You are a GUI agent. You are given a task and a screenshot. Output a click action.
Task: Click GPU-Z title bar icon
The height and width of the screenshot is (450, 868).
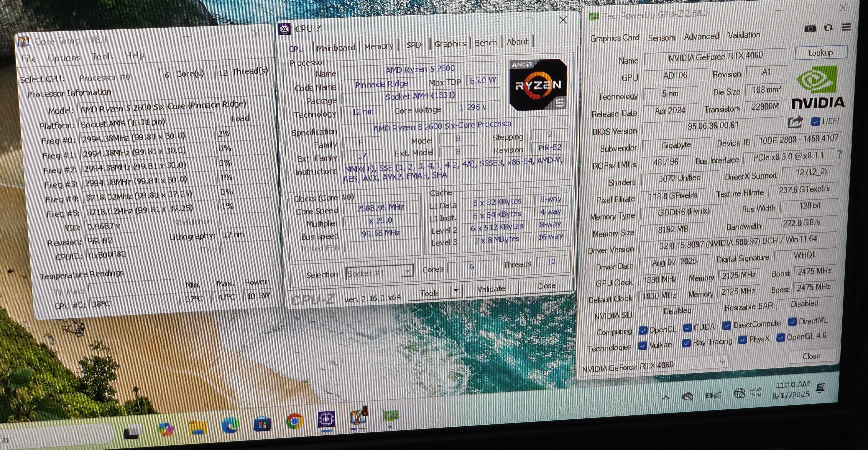(593, 16)
